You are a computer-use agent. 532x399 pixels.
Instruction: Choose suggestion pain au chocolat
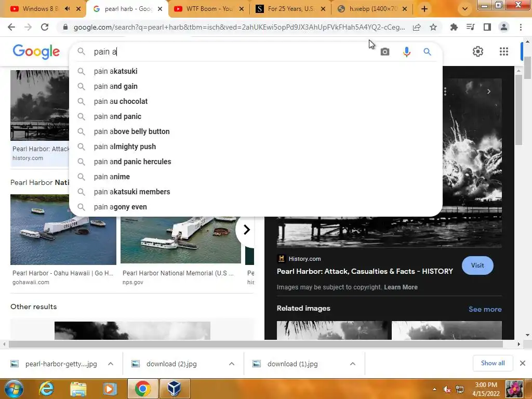pyautogui.click(x=256, y=101)
